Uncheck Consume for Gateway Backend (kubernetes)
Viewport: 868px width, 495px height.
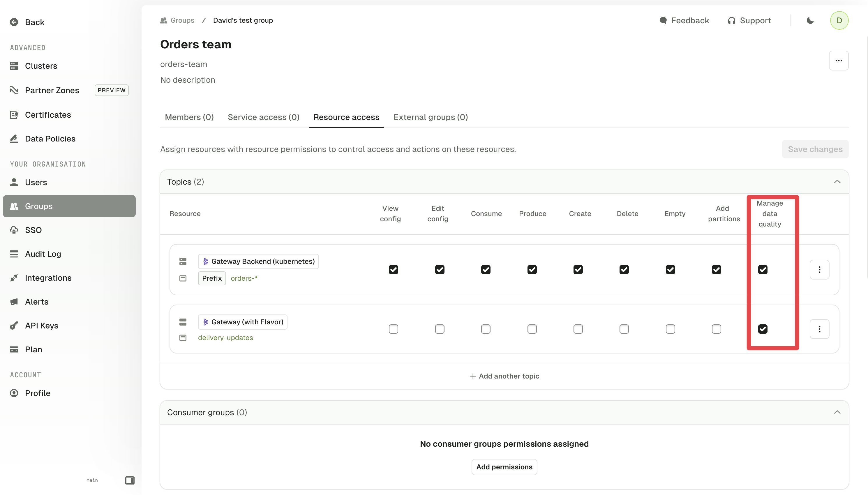486,270
